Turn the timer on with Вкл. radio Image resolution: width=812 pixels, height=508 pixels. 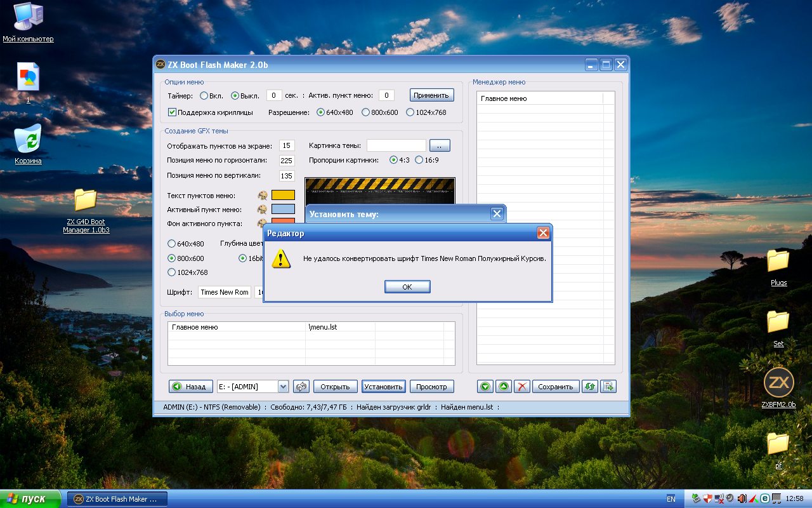[x=204, y=96]
